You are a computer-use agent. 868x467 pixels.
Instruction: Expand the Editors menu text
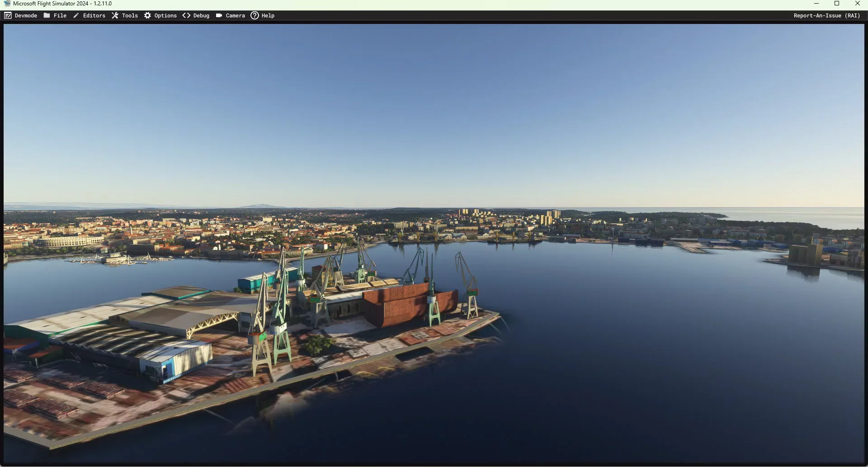(x=94, y=15)
